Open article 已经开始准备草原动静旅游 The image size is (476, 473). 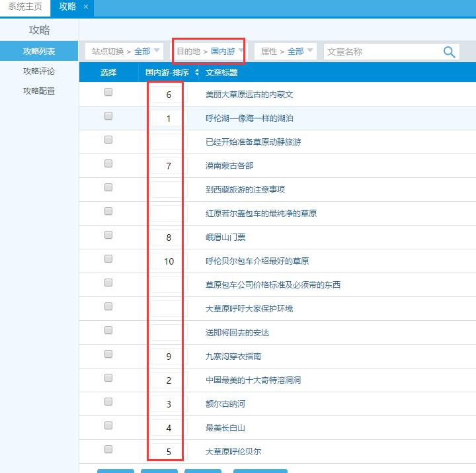253,142
